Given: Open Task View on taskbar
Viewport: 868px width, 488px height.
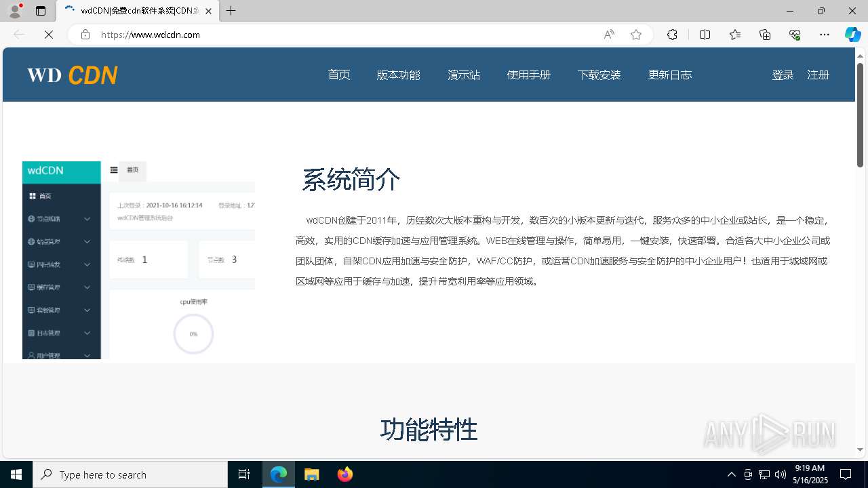Looking at the screenshot, I should 244,474.
